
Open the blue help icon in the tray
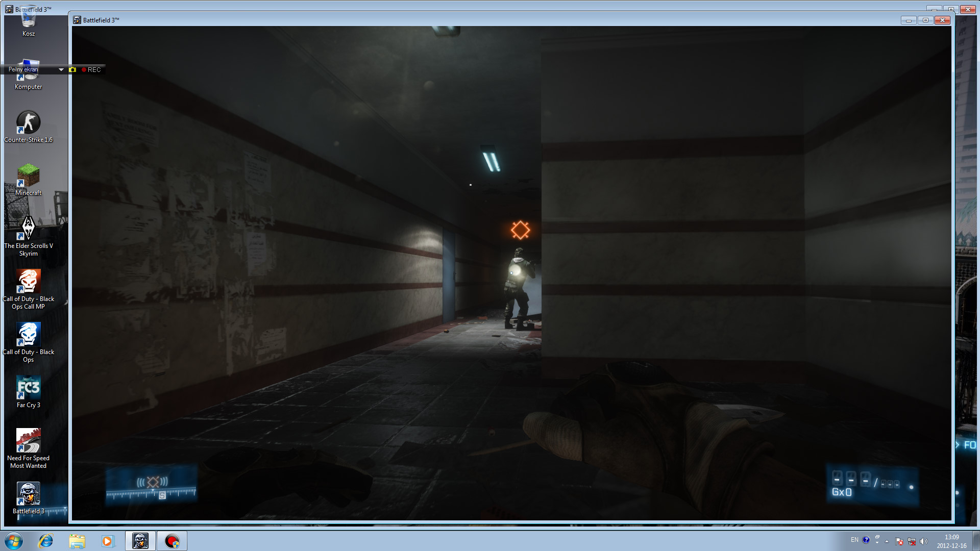866,540
